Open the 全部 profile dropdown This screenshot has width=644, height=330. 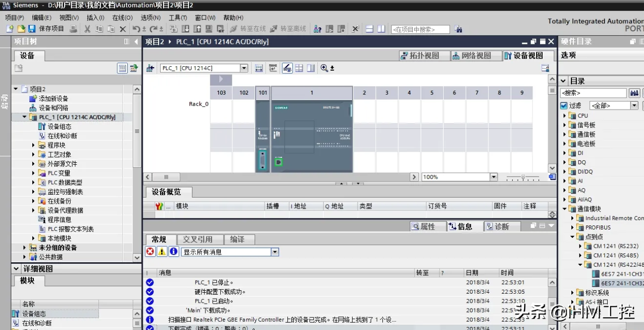pos(634,106)
